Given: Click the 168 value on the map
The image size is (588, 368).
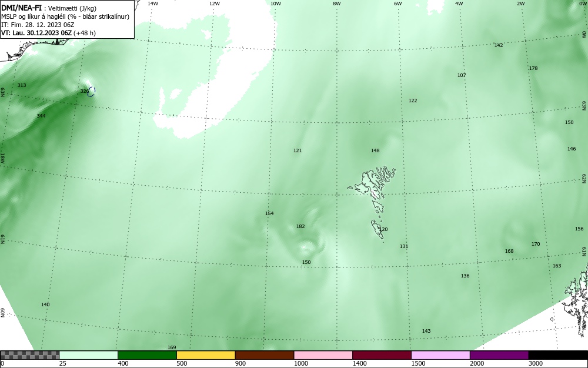Looking at the screenshot, I should (x=509, y=251).
